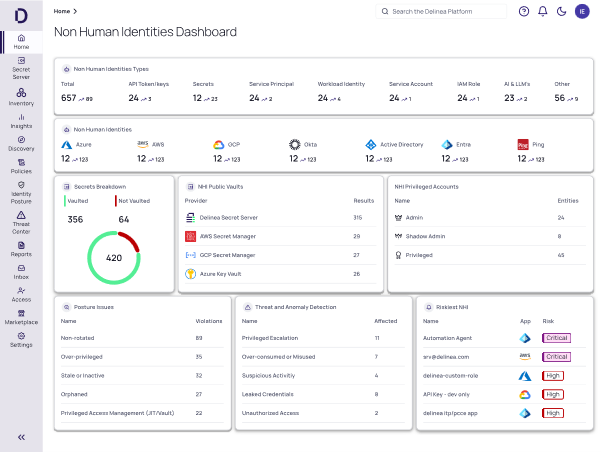Open Marketplace in the sidebar
601x452 pixels.
[21, 317]
